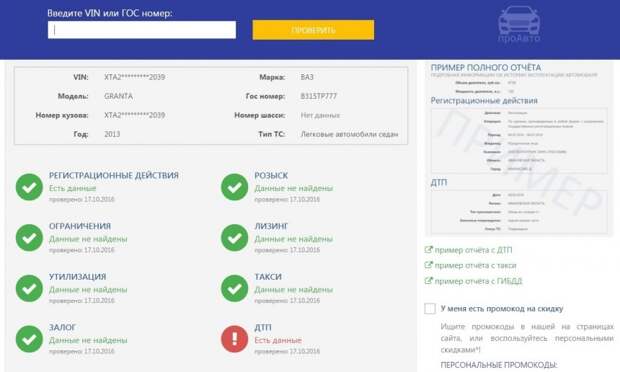Open the ДТП 'Есть данные' result
Screen dimensions: 620x372
click(x=278, y=340)
